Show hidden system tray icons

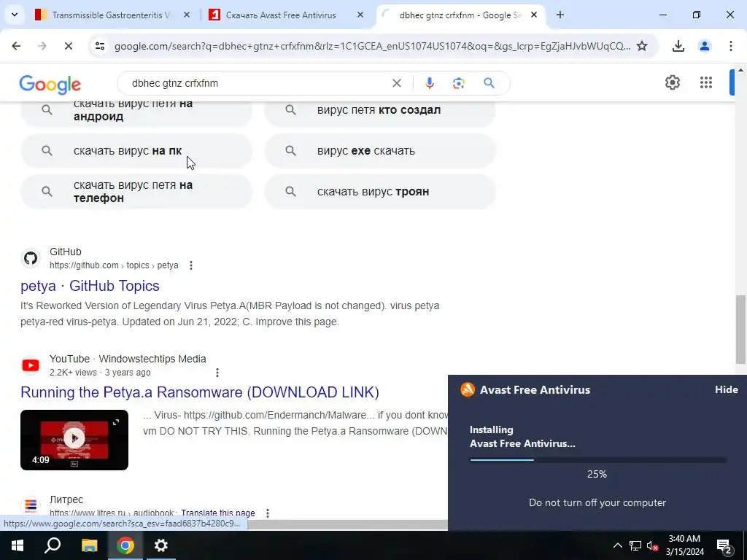coord(617,545)
